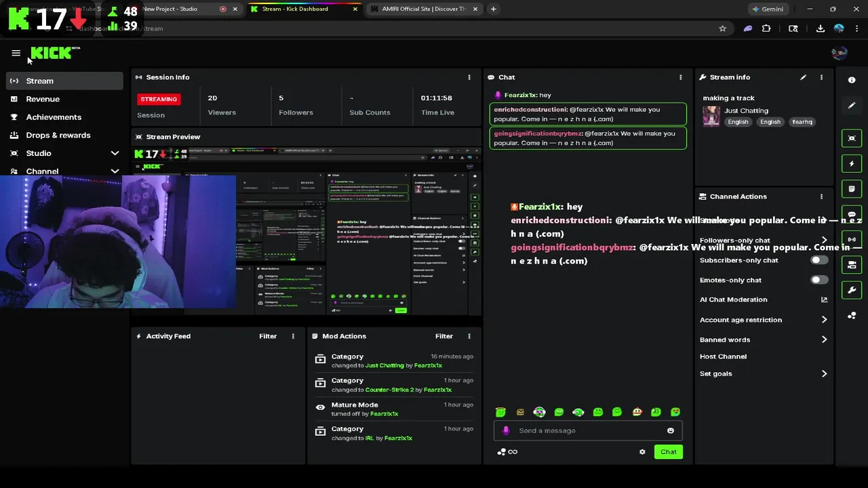Open a new browser tab
Viewport: 868px width, 488px height.
[x=493, y=9]
